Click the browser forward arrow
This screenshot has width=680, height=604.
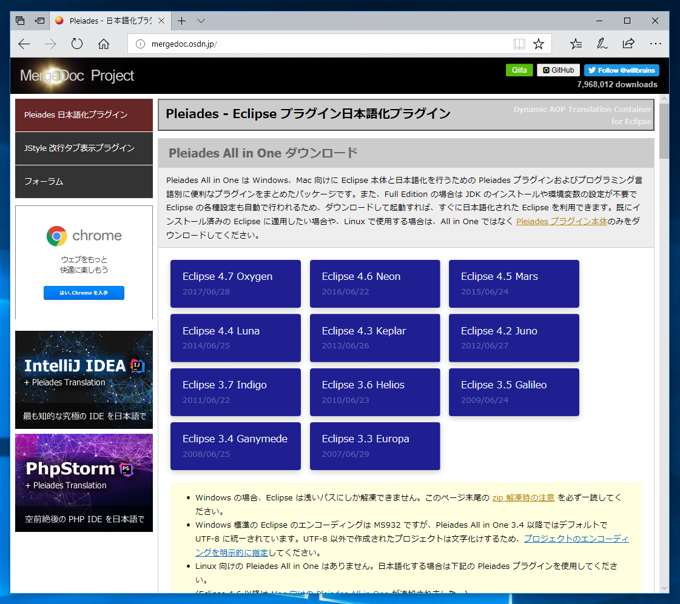51,44
